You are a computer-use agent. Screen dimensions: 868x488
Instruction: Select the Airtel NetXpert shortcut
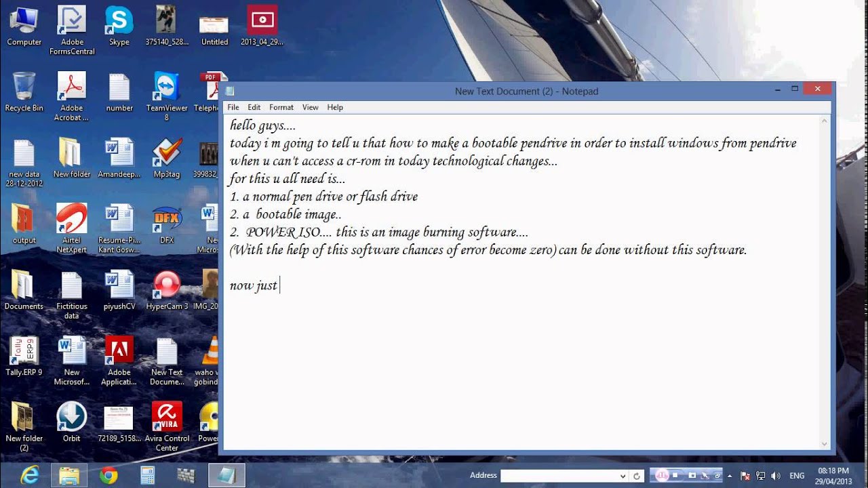[x=72, y=229]
